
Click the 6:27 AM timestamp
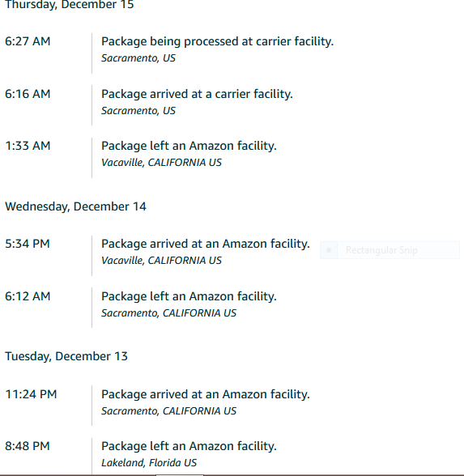point(28,41)
